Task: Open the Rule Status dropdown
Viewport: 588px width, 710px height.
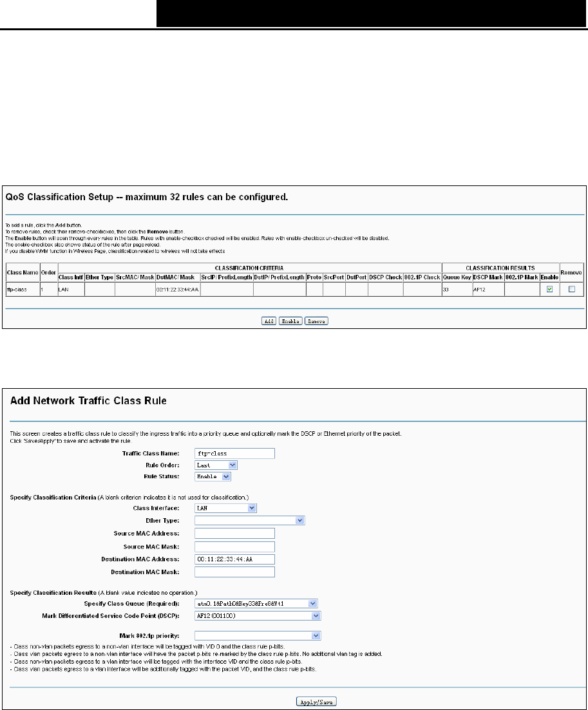Action: coord(213,476)
